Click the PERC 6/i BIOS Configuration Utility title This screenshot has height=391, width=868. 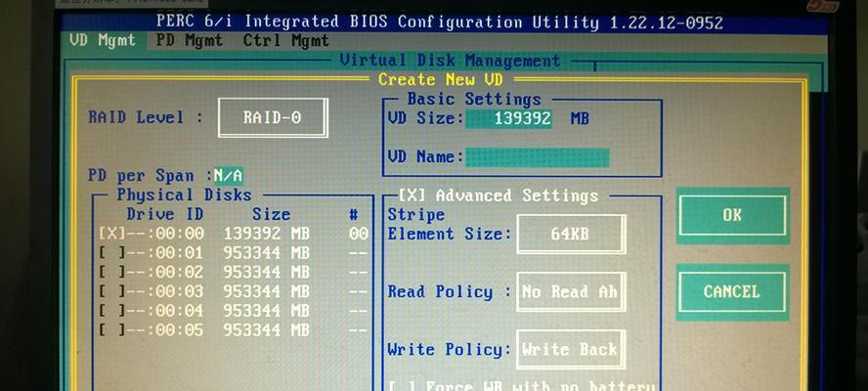440,22
